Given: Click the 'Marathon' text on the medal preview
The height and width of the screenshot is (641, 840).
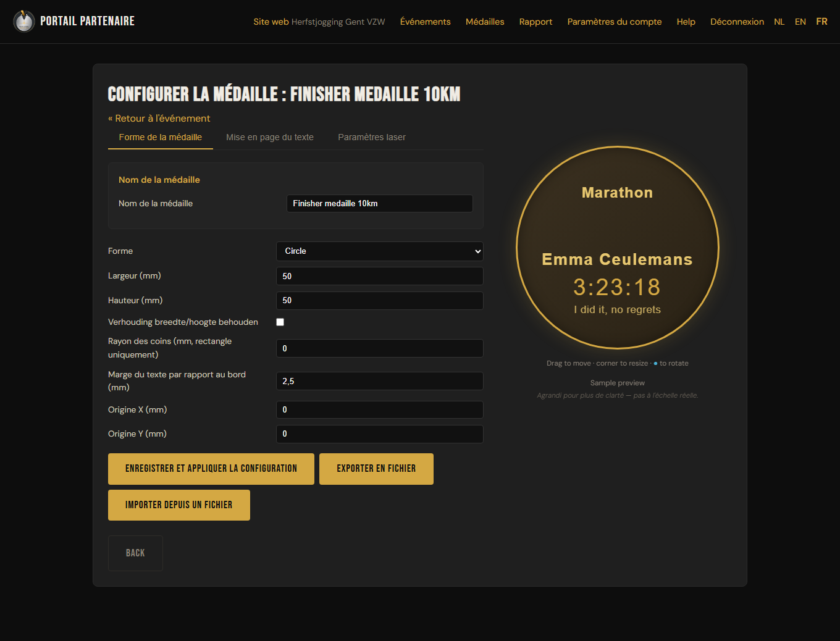Looking at the screenshot, I should 617,193.
